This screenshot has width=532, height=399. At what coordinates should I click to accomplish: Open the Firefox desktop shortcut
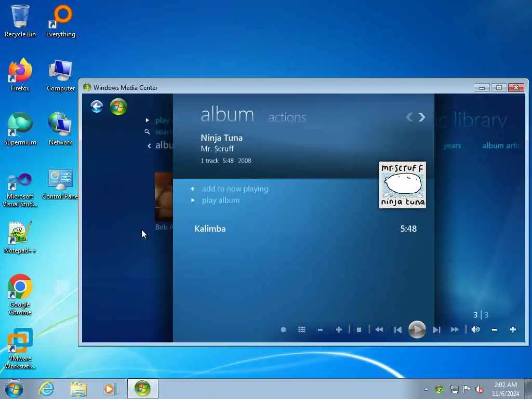[x=20, y=75]
